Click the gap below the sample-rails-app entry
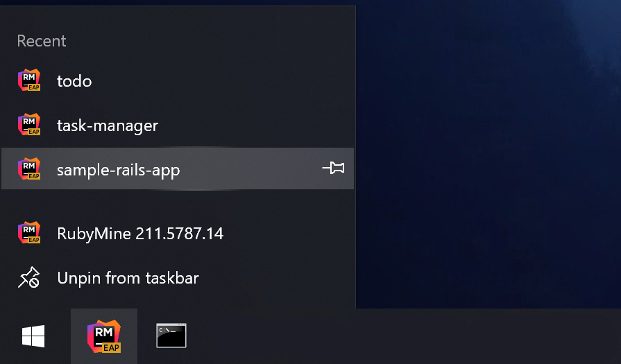The height and width of the screenshot is (364, 621). pyautogui.click(x=178, y=200)
